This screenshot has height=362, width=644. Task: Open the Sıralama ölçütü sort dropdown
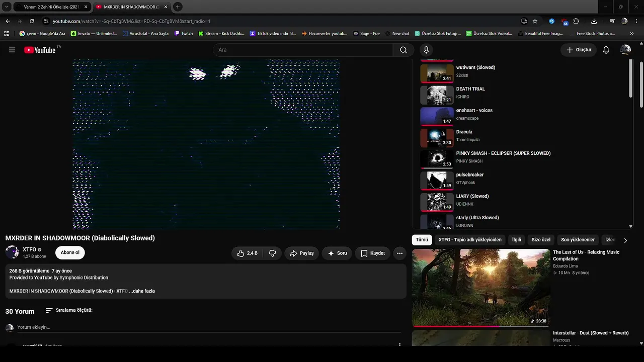[x=69, y=310]
